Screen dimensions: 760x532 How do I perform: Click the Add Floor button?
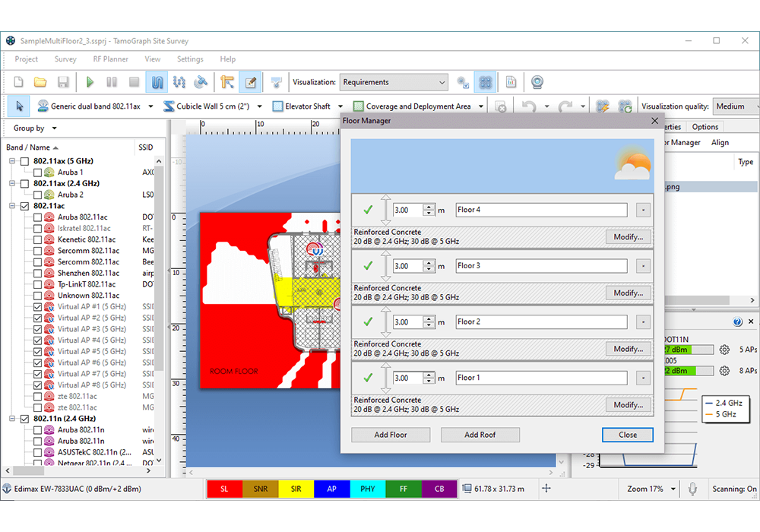(391, 435)
